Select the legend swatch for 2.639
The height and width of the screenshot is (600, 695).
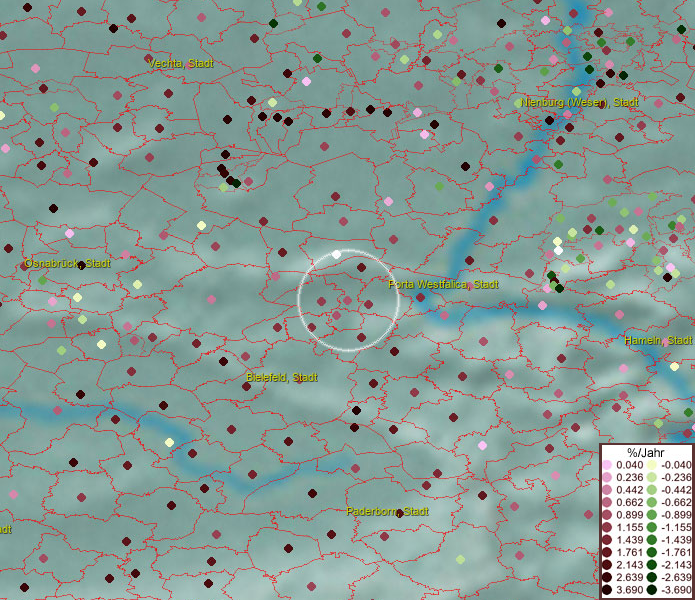(x=607, y=577)
